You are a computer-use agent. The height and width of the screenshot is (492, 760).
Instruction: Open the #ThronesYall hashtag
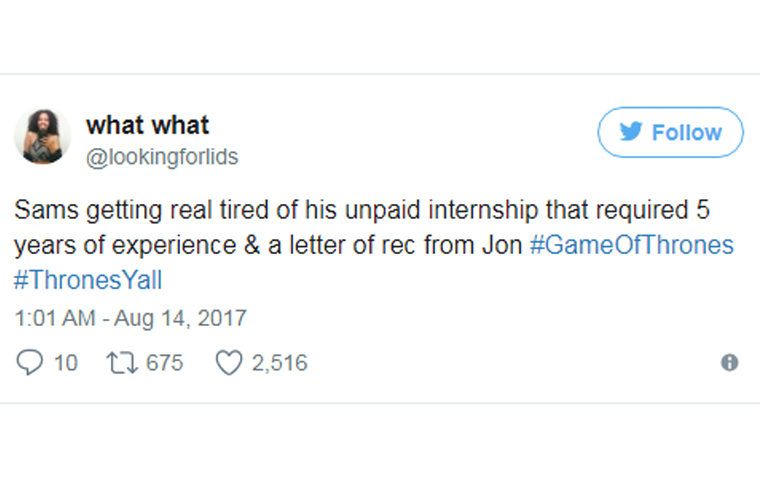(x=88, y=280)
